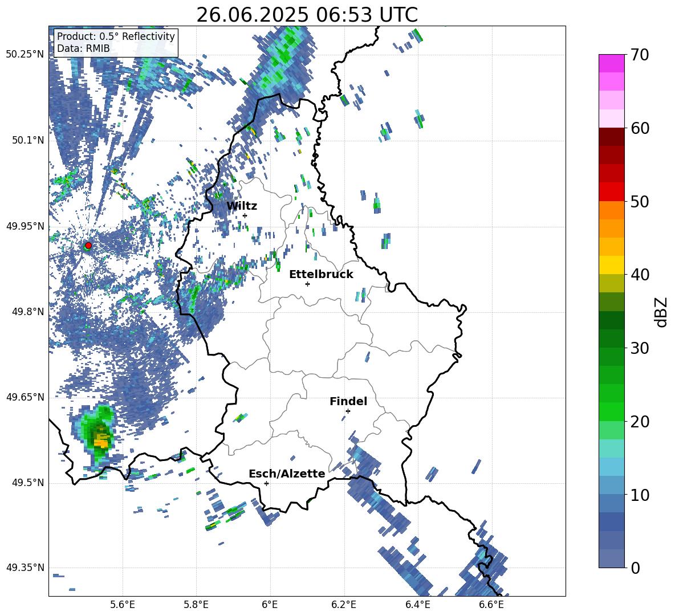Viewport: 675px width, 616px height.
Task: Click the Data: RMIB text
Action: 83,48
